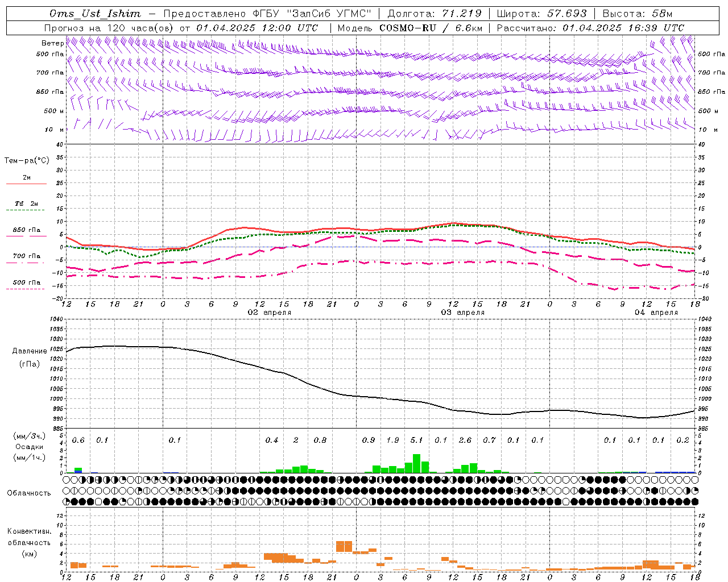Click the latitude value Широта: 57.693
Screen dimensions: 728x582
(542, 14)
